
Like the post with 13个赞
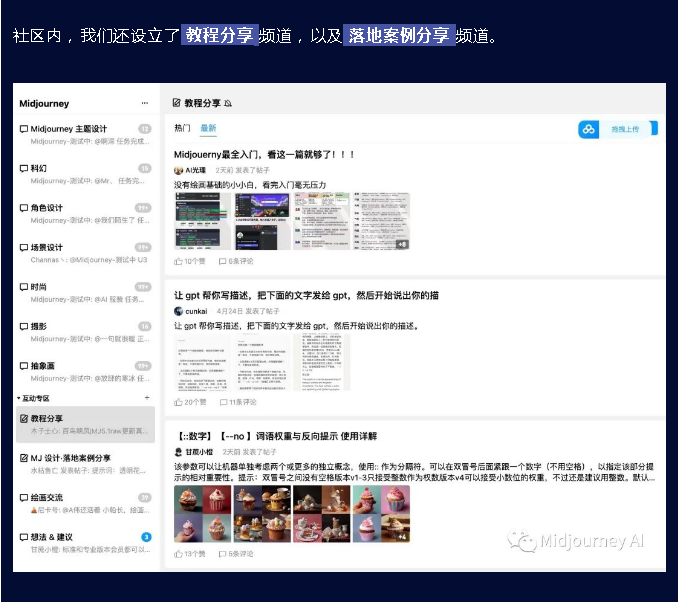click(189, 554)
